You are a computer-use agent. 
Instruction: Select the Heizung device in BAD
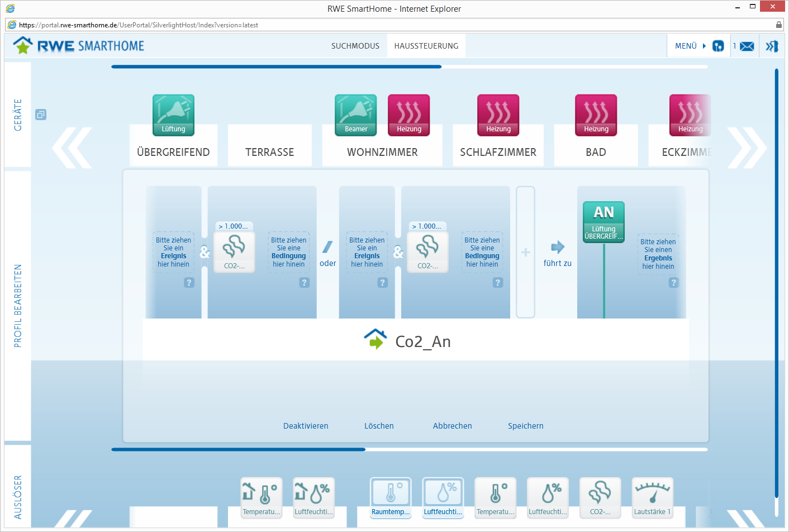point(596,115)
